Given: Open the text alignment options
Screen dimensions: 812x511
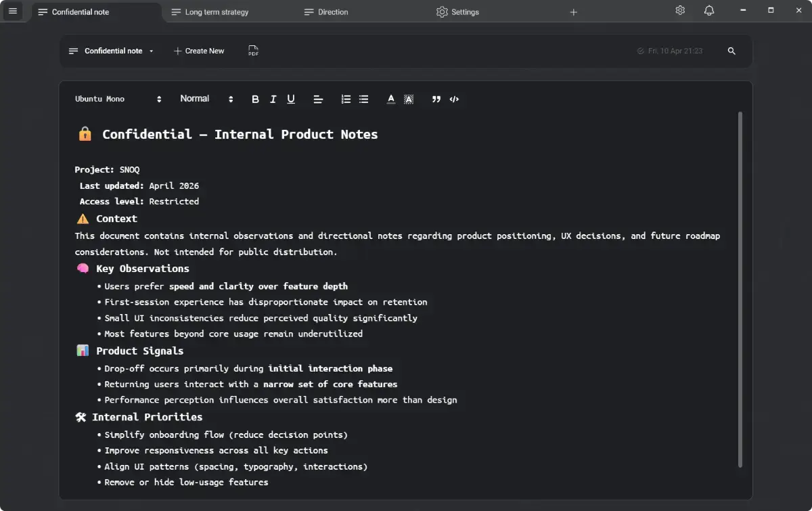Looking at the screenshot, I should 318,99.
